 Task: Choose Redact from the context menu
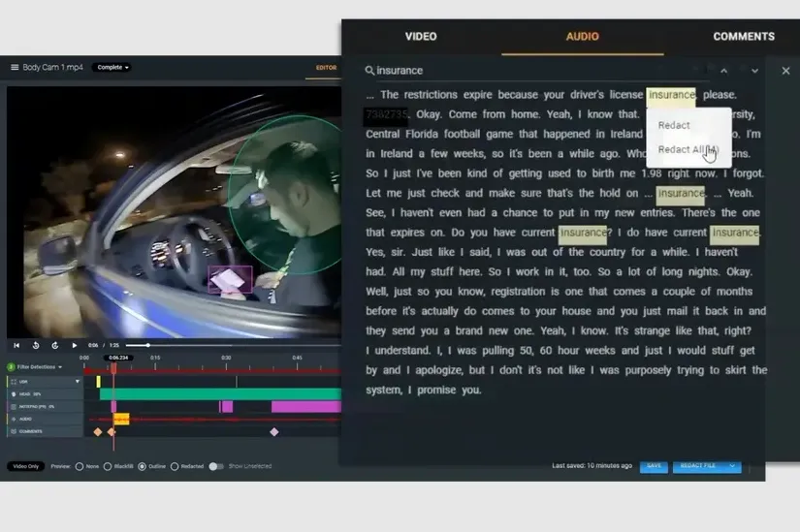(674, 125)
